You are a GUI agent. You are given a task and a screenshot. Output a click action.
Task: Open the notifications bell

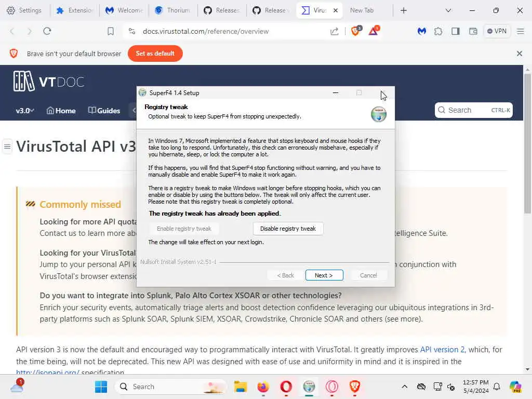point(497,387)
